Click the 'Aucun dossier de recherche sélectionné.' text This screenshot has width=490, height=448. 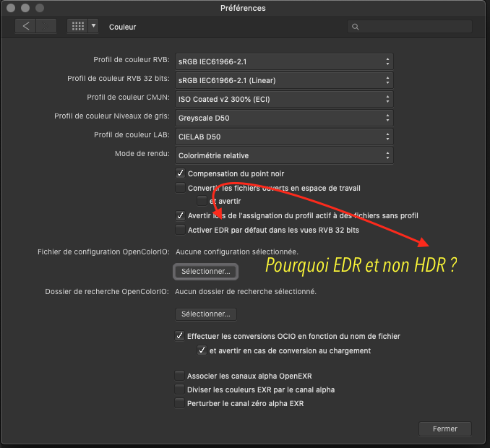pyautogui.click(x=246, y=291)
